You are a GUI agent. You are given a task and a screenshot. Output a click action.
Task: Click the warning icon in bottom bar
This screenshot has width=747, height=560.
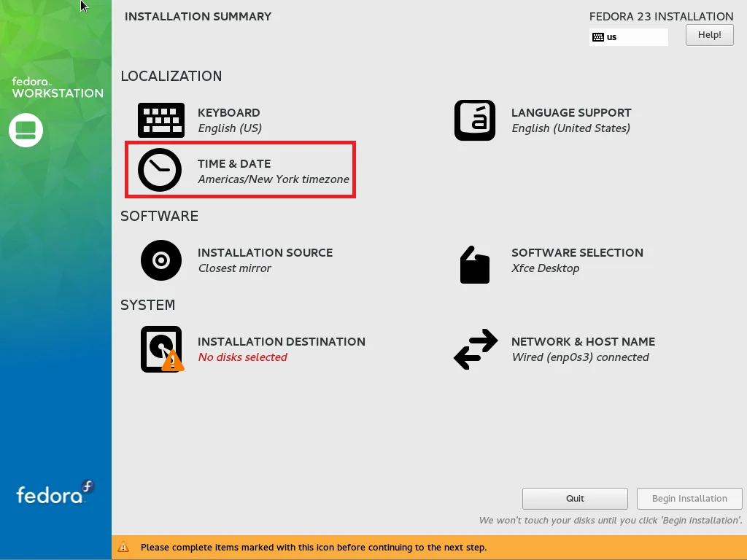click(x=123, y=547)
